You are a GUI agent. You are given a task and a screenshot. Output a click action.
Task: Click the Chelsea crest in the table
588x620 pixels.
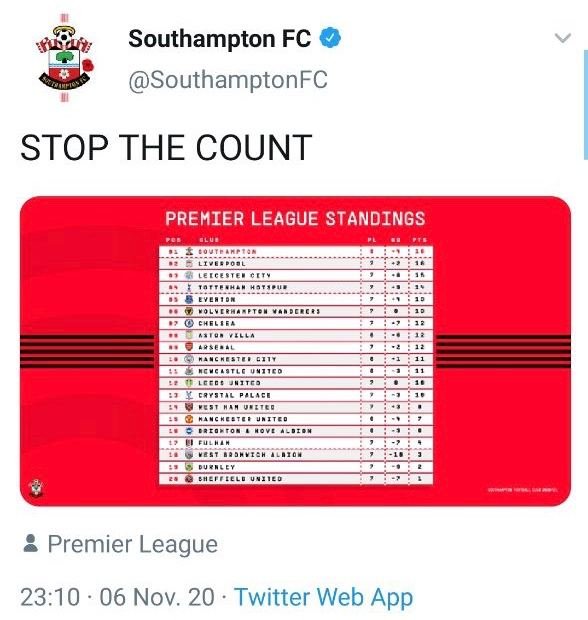click(189, 323)
